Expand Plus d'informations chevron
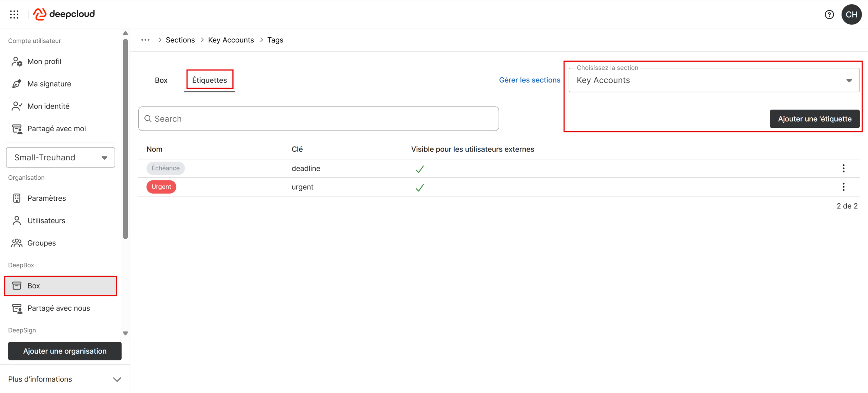 [117, 379]
